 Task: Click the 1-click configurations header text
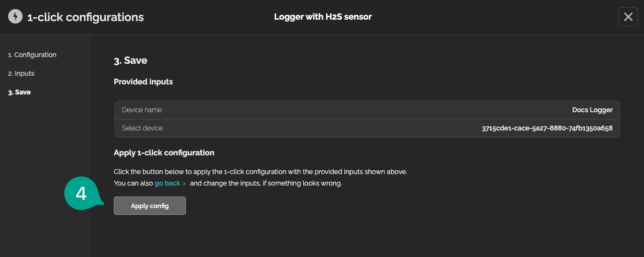[85, 17]
